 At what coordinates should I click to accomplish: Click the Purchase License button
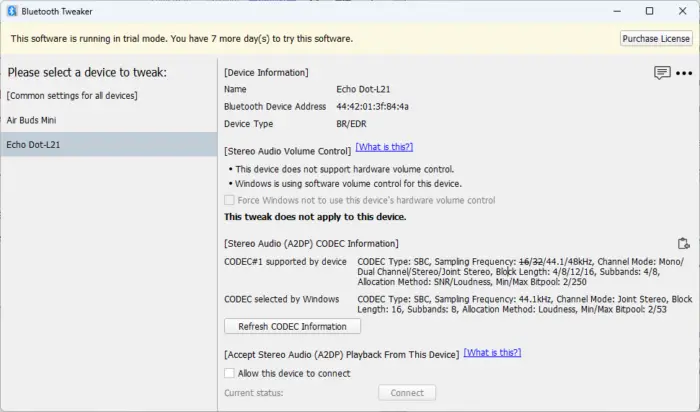656,39
